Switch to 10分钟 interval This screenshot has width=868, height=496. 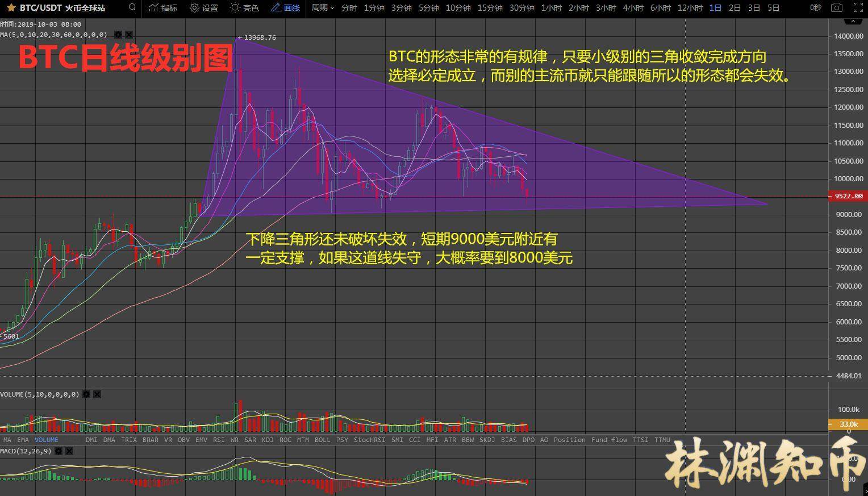point(458,8)
